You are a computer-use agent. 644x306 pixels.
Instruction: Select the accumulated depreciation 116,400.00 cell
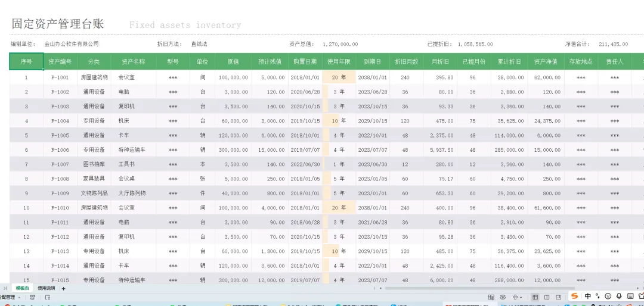[509, 266]
